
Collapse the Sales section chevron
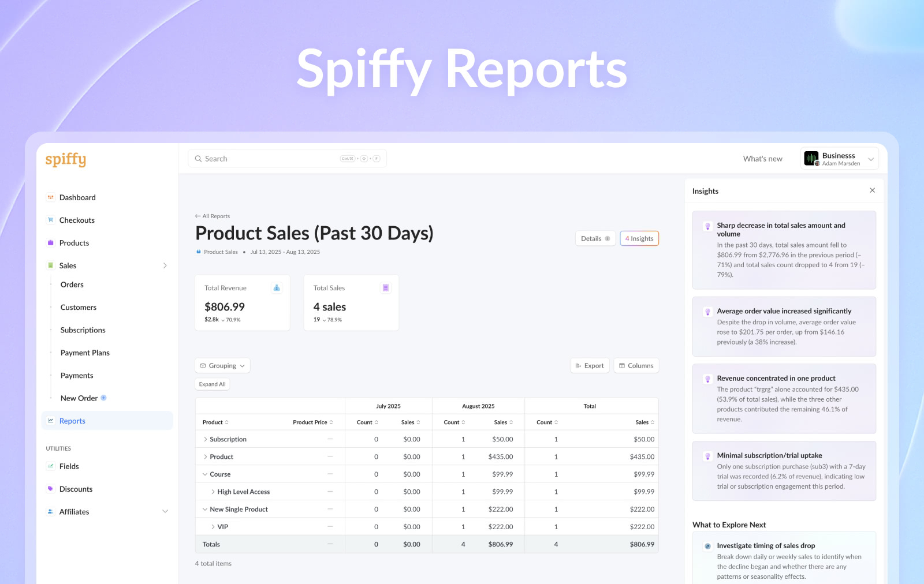[165, 265]
